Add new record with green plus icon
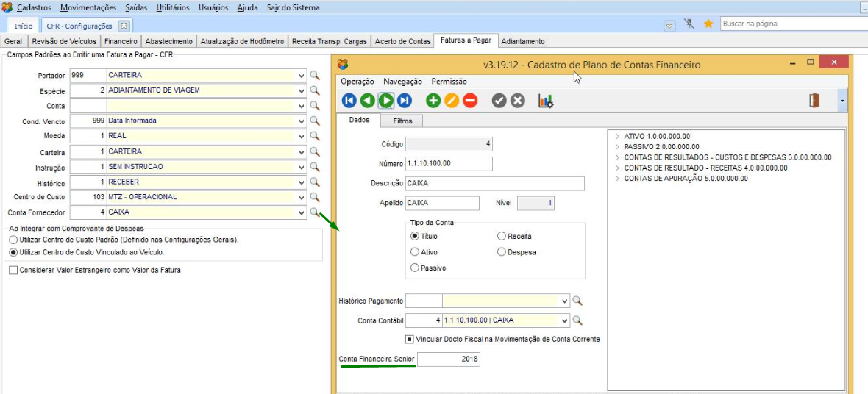The width and height of the screenshot is (868, 394). point(433,101)
